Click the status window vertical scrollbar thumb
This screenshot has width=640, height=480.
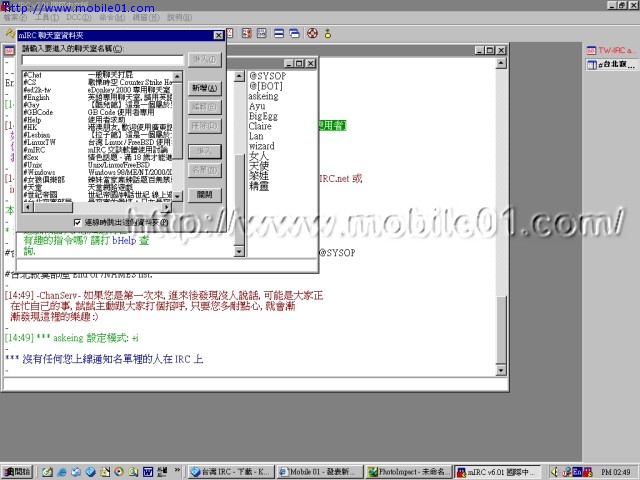tap(501, 329)
